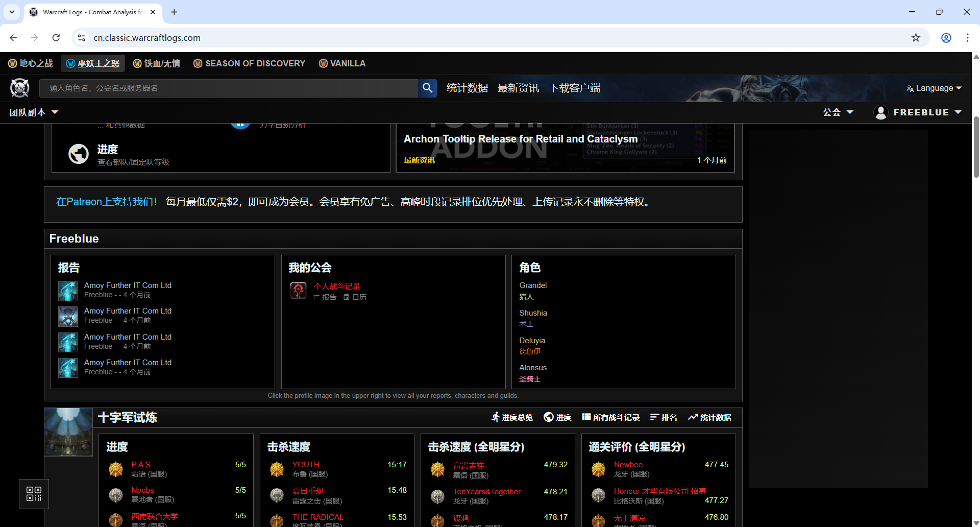Expand the FREEBLUE user menu
980x527 pixels.
click(x=918, y=112)
